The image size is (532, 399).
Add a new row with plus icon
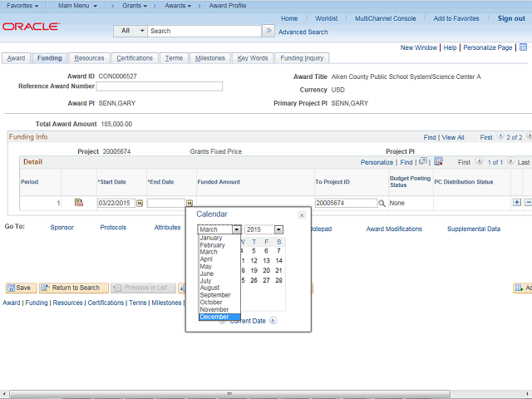(x=517, y=202)
